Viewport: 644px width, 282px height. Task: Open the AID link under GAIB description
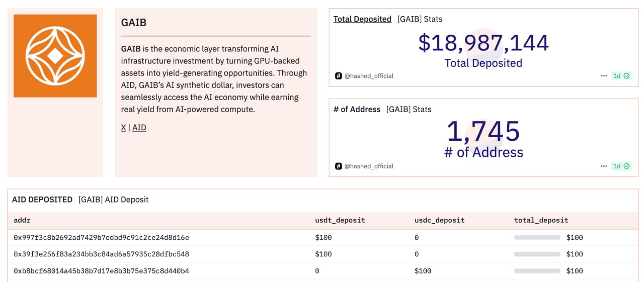tap(139, 128)
